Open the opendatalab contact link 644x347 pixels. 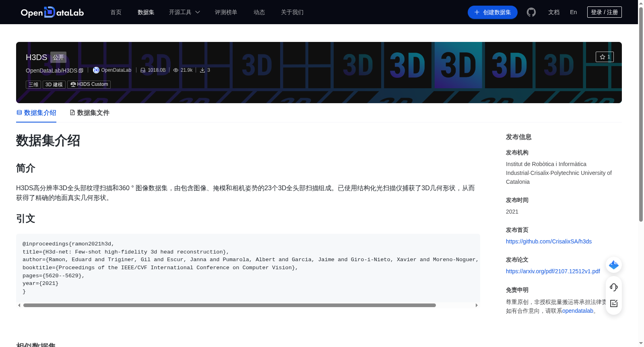578,311
